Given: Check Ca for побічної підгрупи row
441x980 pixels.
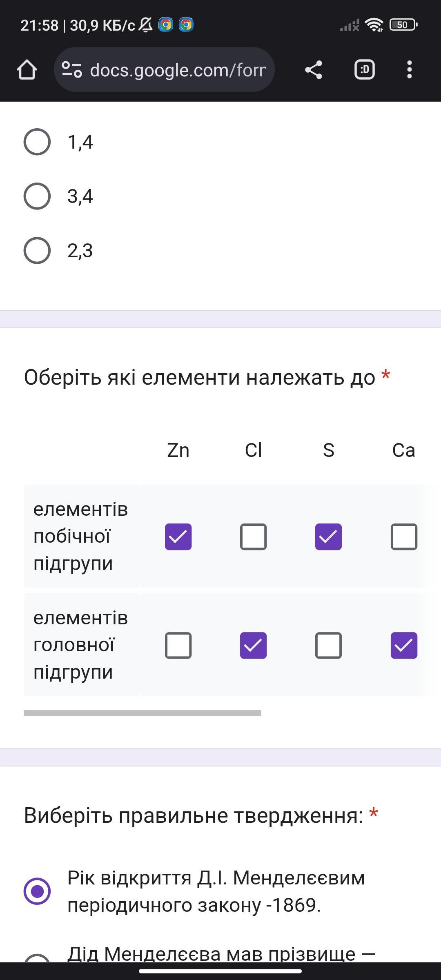Looking at the screenshot, I should click(404, 537).
